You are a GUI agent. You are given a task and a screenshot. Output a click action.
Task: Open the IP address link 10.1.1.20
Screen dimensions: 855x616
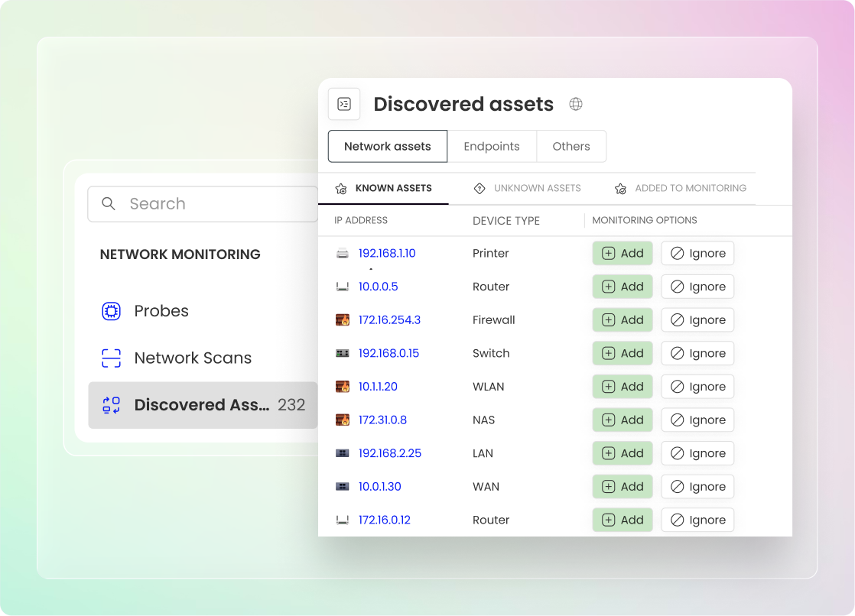[378, 387]
